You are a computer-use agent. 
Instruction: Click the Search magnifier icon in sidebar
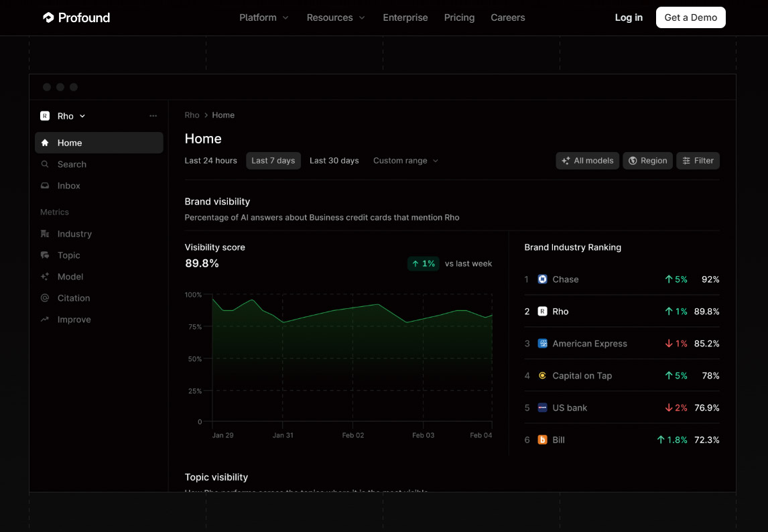point(45,164)
